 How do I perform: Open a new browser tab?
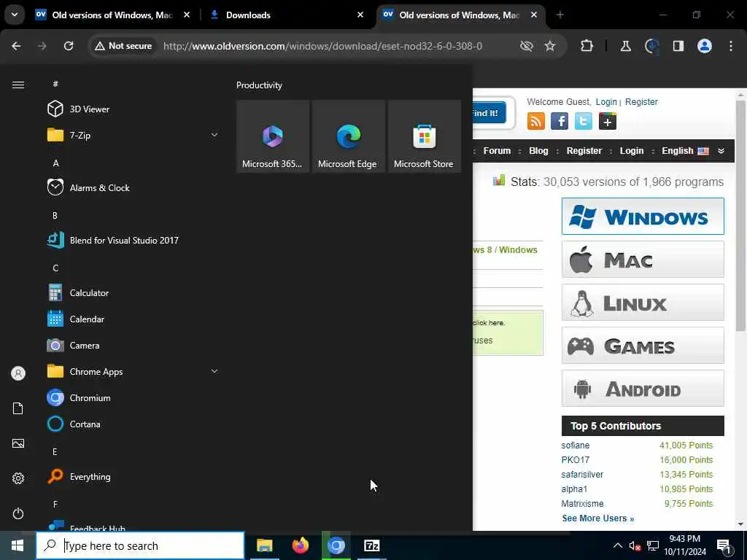click(560, 15)
